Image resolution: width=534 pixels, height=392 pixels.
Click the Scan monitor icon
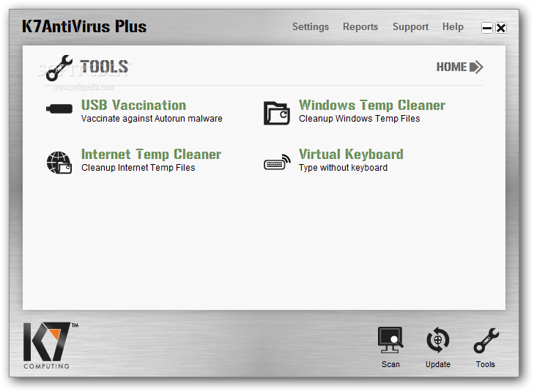(390, 340)
